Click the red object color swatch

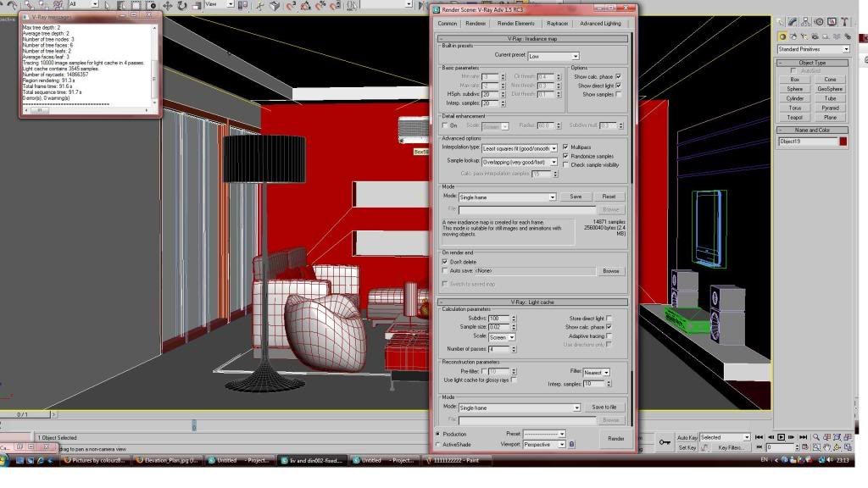843,141
